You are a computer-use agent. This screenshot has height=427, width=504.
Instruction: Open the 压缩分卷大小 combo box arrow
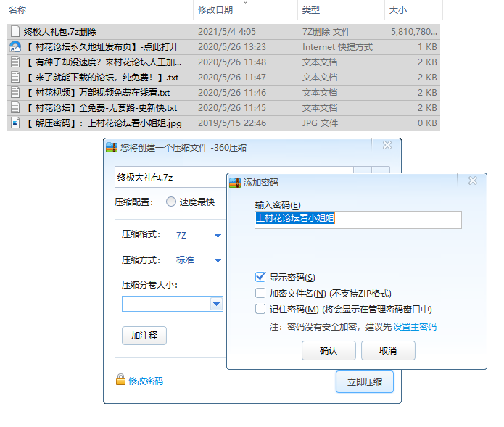point(216,304)
